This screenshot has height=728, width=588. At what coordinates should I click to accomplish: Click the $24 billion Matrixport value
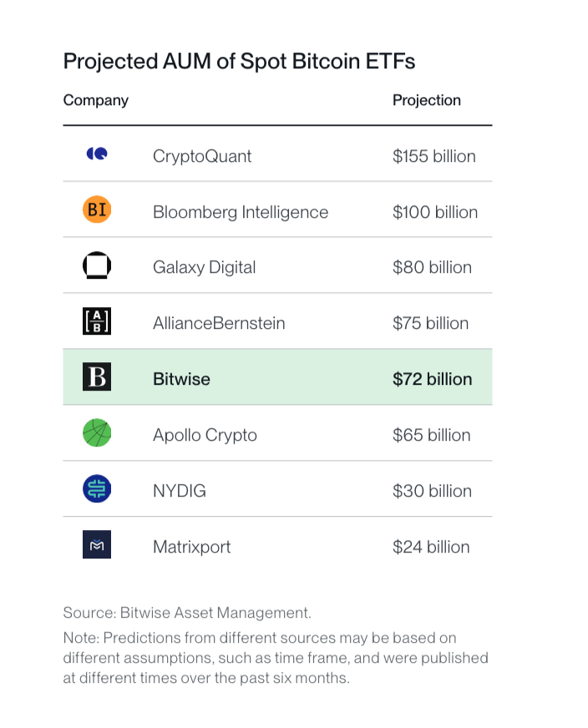(x=431, y=547)
